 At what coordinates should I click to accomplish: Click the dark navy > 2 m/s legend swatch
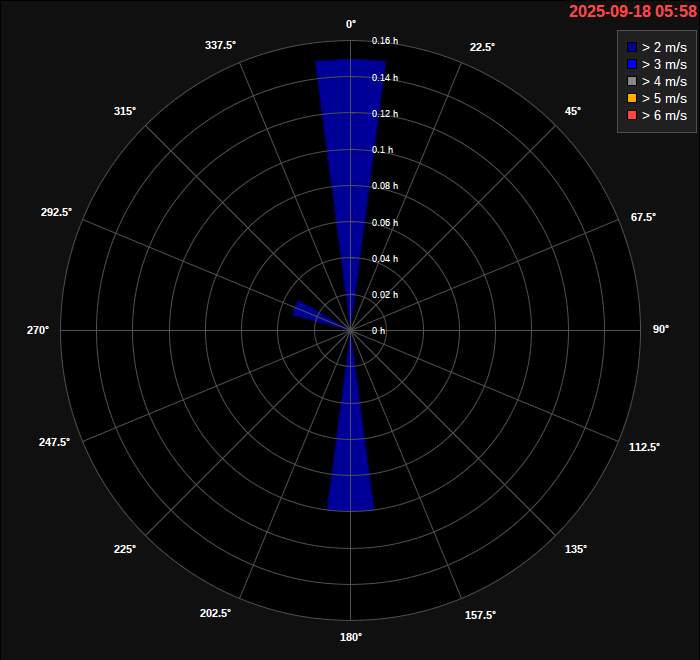632,47
